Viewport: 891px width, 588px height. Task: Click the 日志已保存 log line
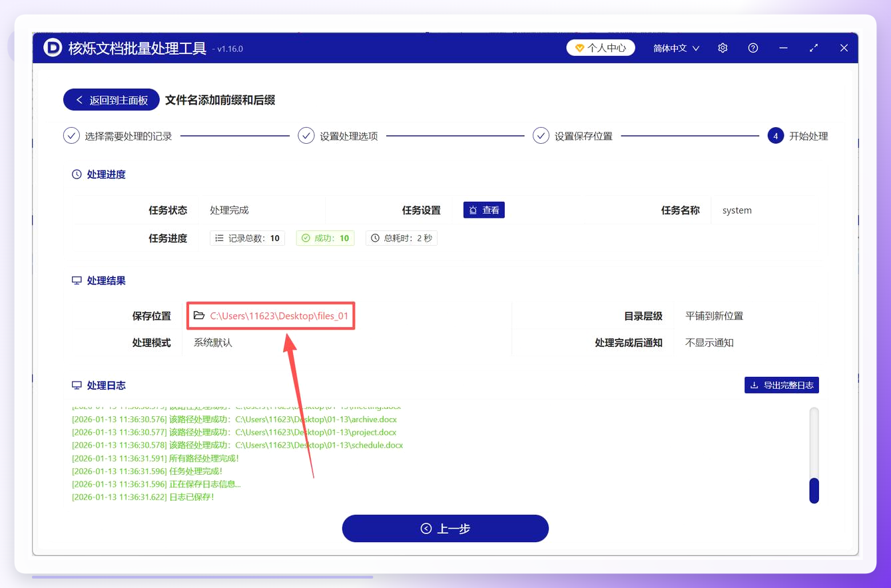tap(143, 497)
